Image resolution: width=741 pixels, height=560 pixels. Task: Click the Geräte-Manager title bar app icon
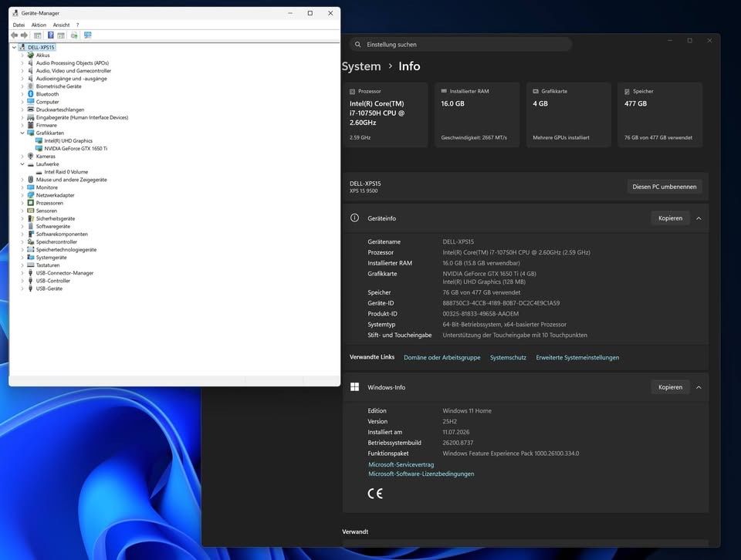click(15, 13)
